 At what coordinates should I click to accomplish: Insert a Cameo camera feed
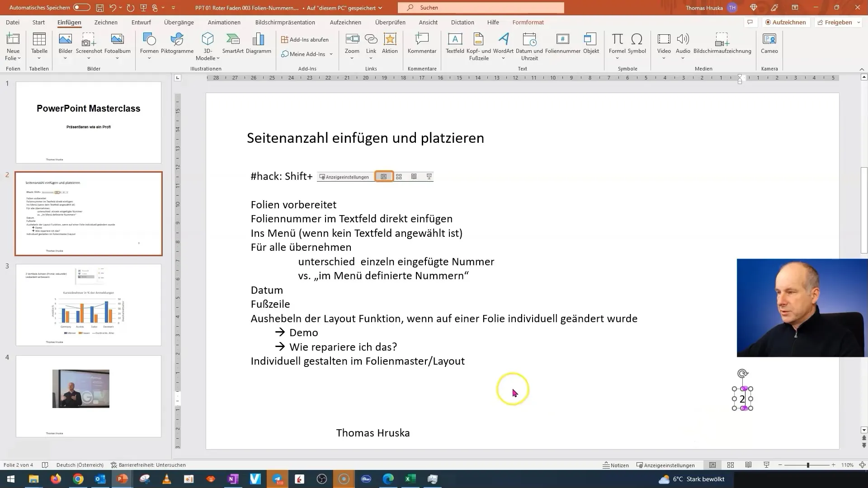769,43
